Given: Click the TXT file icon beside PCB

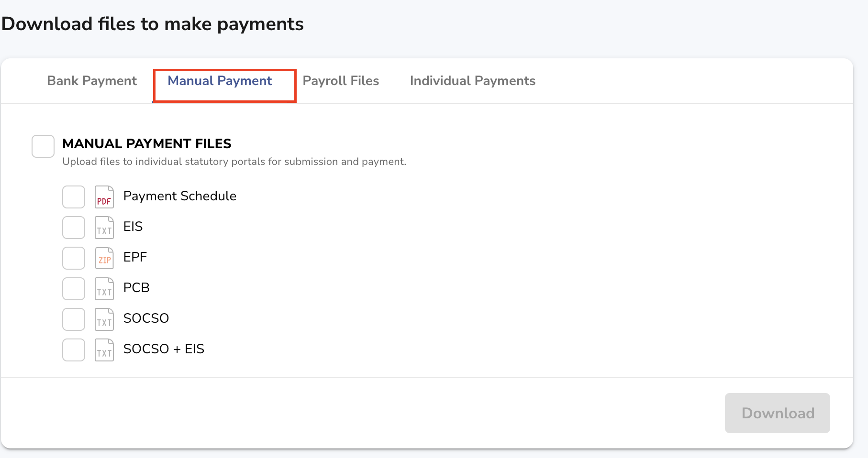Looking at the screenshot, I should (104, 289).
